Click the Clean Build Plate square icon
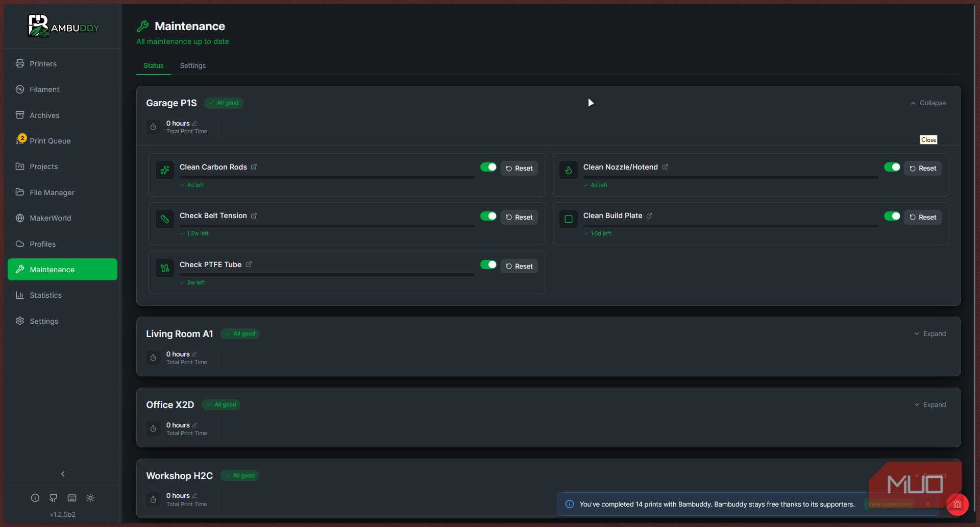Screen dimensions: 980x527 [569, 220]
